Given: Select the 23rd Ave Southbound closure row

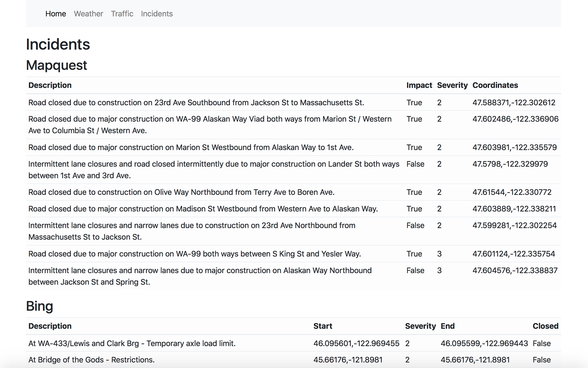Looking at the screenshot, I should [x=196, y=103].
